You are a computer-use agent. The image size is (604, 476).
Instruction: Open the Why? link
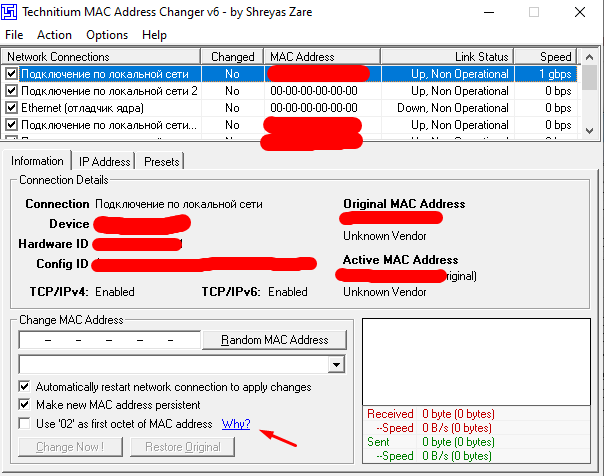click(236, 424)
